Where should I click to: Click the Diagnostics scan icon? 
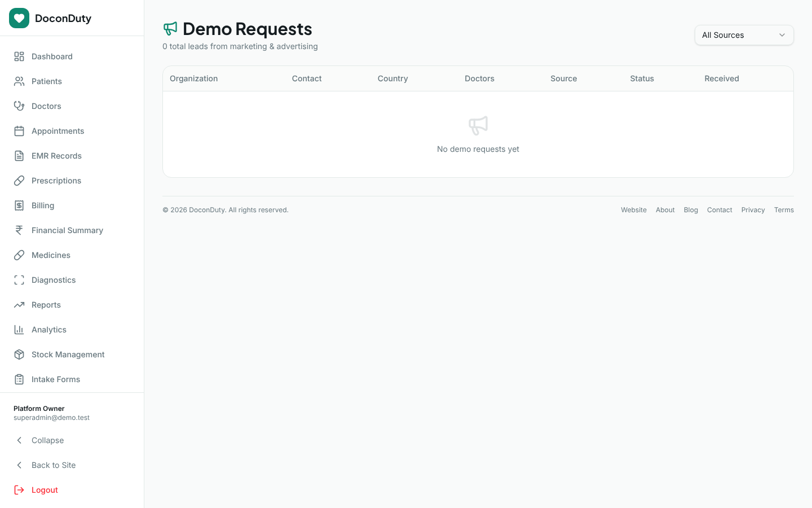[x=19, y=280]
